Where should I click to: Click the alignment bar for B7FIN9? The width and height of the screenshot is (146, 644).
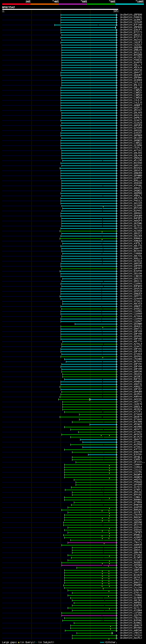(86, 25)
